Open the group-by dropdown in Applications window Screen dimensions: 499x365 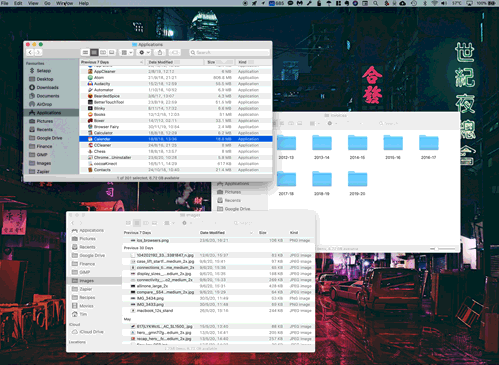[127, 52]
